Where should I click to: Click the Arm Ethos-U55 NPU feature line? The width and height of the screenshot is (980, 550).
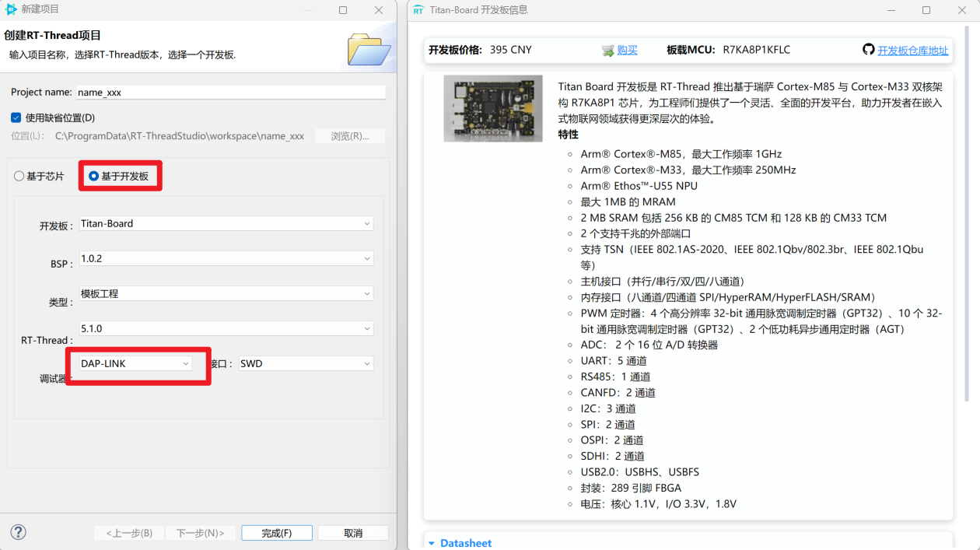pyautogui.click(x=639, y=186)
